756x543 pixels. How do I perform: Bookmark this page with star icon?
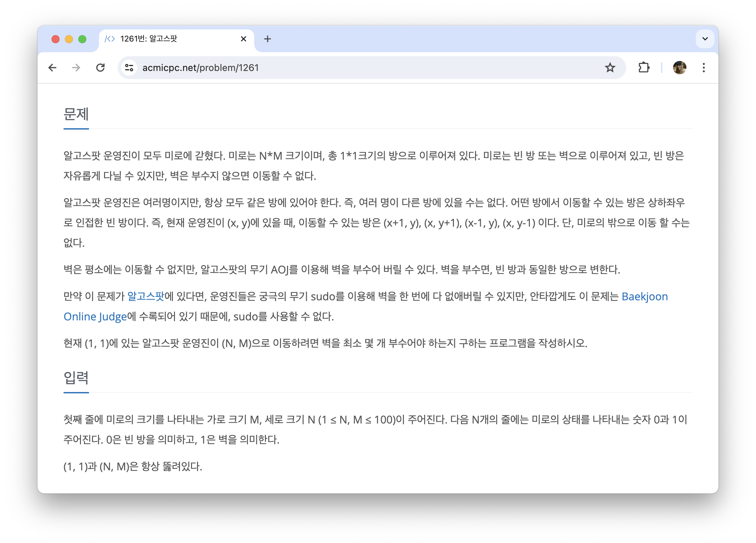pos(610,68)
